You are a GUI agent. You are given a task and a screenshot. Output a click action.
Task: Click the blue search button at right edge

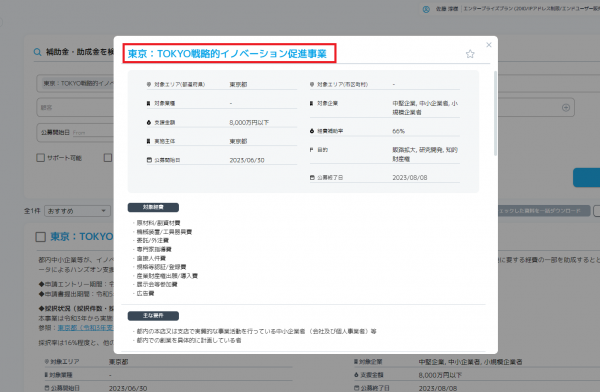tap(586, 178)
